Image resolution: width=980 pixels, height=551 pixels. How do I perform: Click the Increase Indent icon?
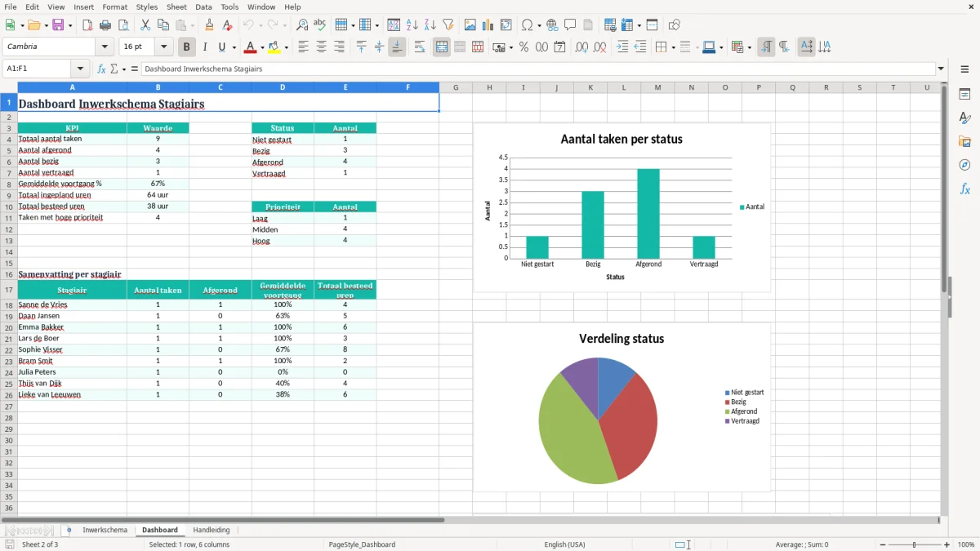(622, 47)
